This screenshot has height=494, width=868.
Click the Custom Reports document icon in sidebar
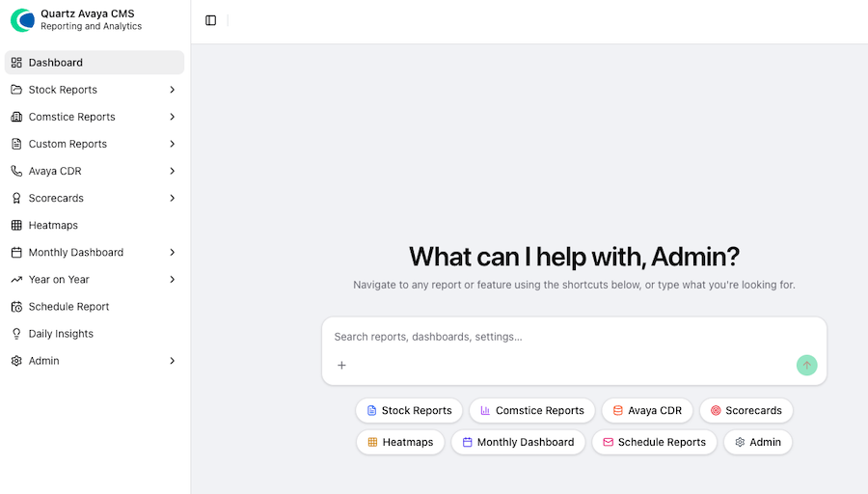click(x=16, y=144)
